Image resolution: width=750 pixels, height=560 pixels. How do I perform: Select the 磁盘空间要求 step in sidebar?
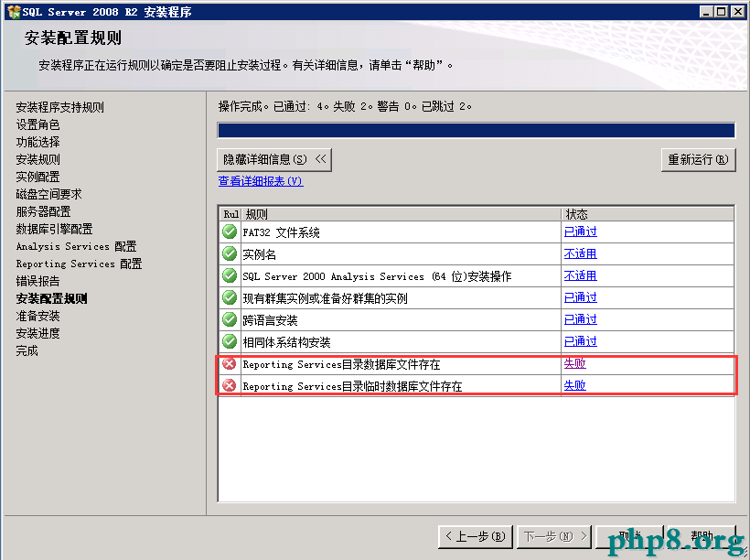pos(48,194)
